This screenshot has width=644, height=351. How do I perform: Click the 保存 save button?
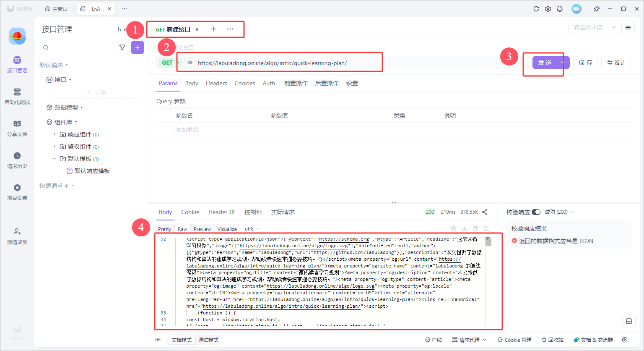tap(585, 63)
